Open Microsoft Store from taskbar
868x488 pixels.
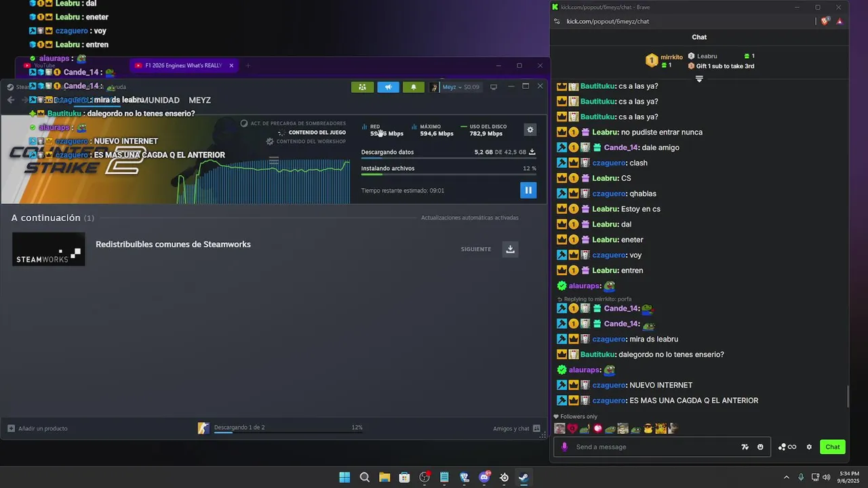tap(404, 477)
